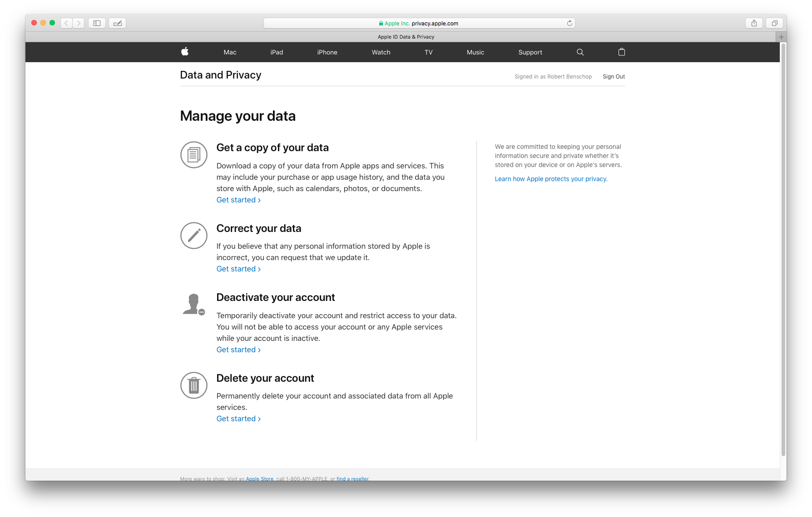Viewport: 812px width, 517px height.
Task: Open the Music menu item
Action: pyautogui.click(x=475, y=52)
